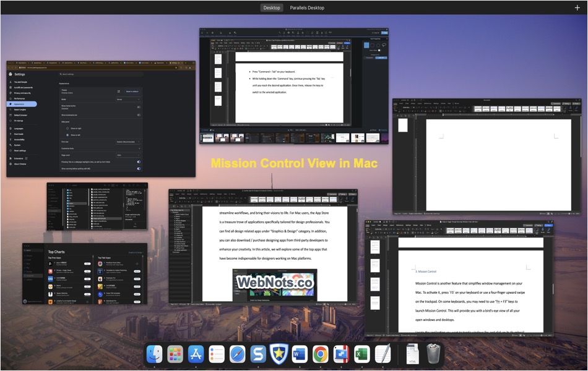This screenshot has height=371, width=588.
Task: Click the App Store search field
Action: click(x=33, y=250)
